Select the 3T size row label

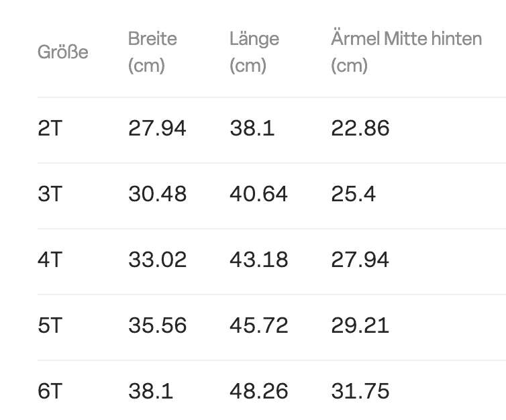click(50, 194)
